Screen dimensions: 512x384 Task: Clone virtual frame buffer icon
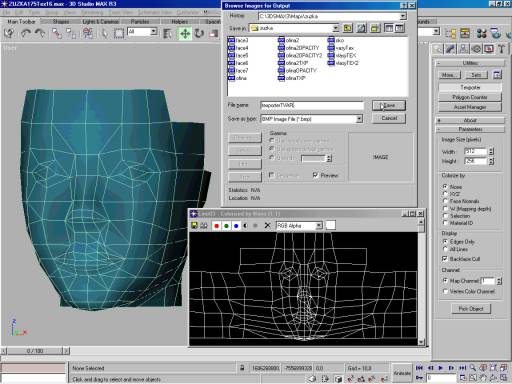click(203, 226)
